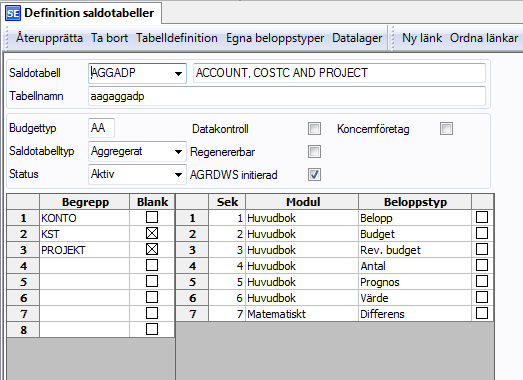Viewport: 523px width, 380px height.
Task: Open Egna beloppstyper from the toolbar
Action: click(275, 38)
